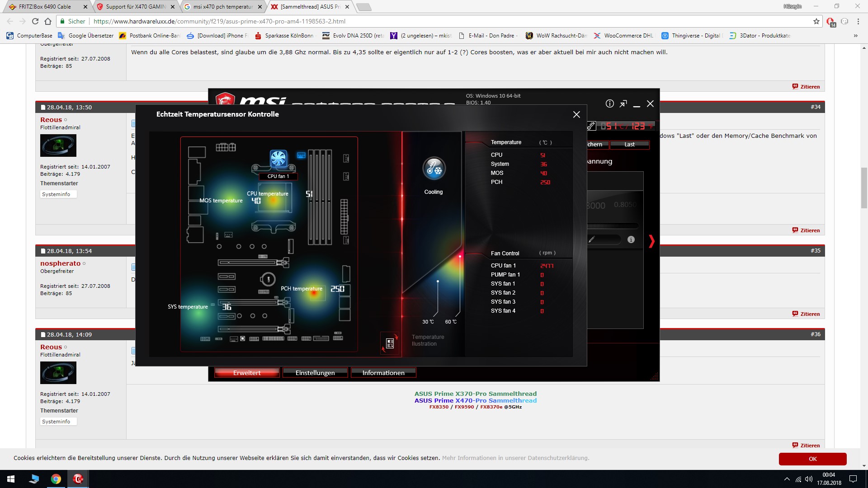Expand the bookmarks overflow chevron
Image resolution: width=868 pixels, height=488 pixels.
click(x=855, y=36)
